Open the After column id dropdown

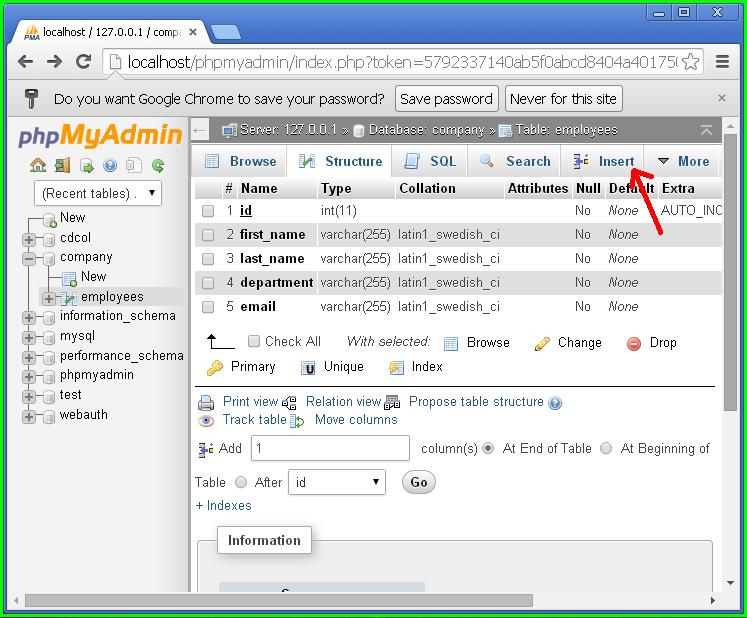(x=337, y=482)
